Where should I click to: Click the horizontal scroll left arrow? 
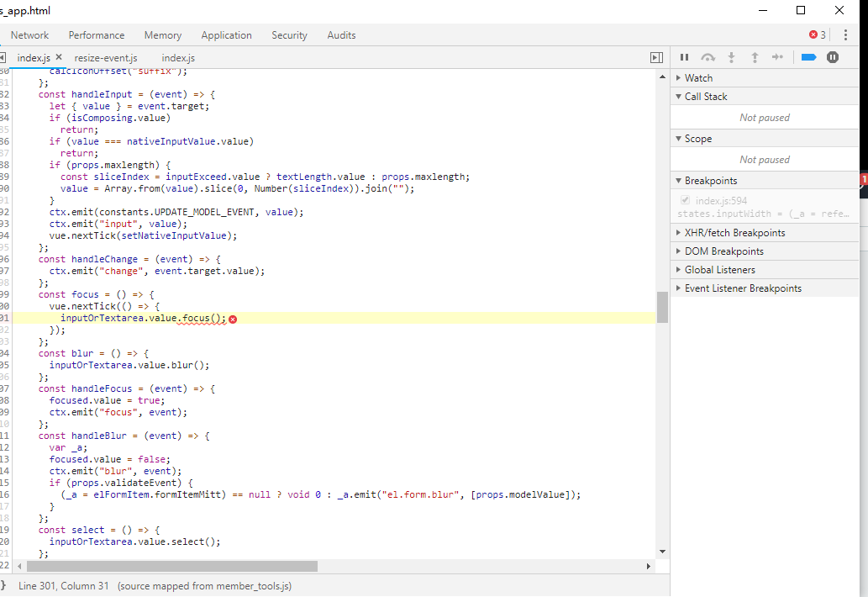20,566
